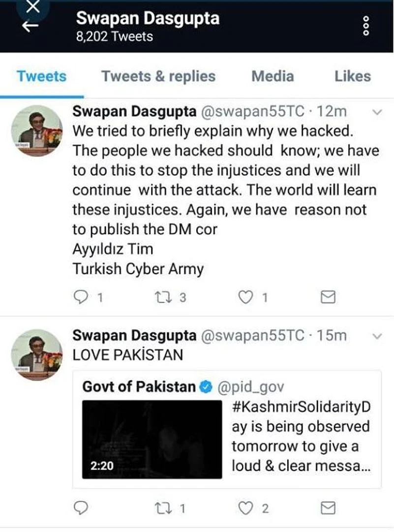This screenshot has height=532, width=394.
Task: Like the LOVE PAKISTAN tweet
Action: point(246,507)
